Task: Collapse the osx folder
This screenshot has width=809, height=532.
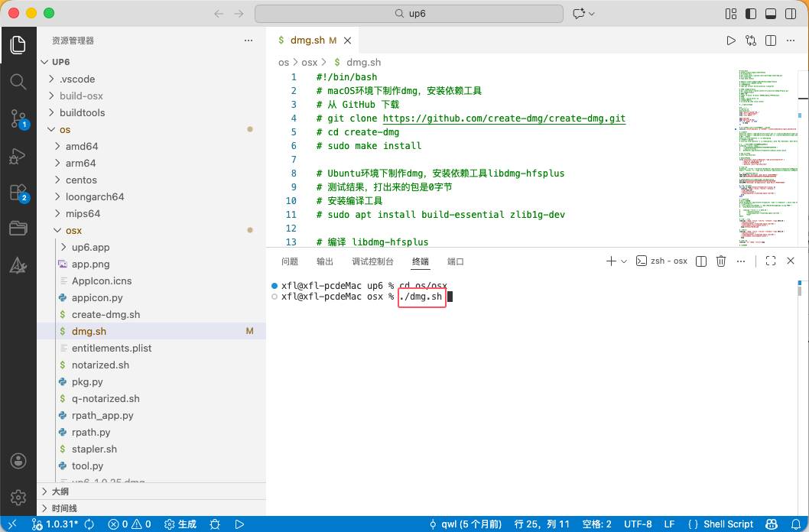Action: [73, 230]
